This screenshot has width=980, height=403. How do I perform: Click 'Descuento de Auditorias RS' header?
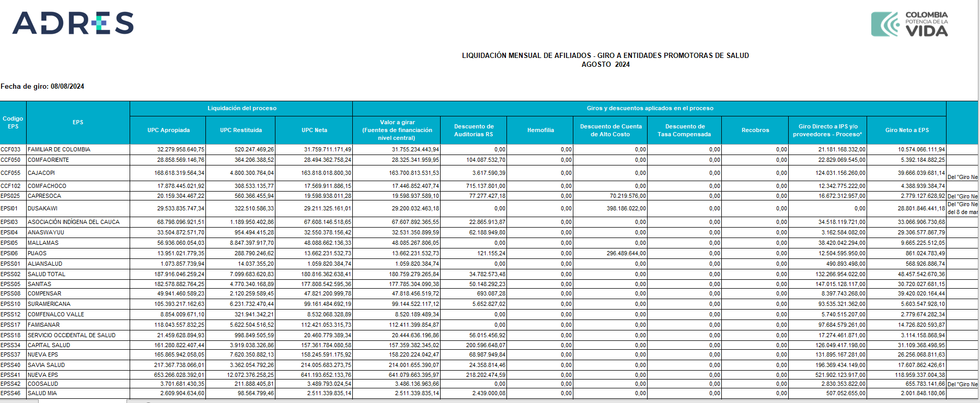tap(474, 130)
